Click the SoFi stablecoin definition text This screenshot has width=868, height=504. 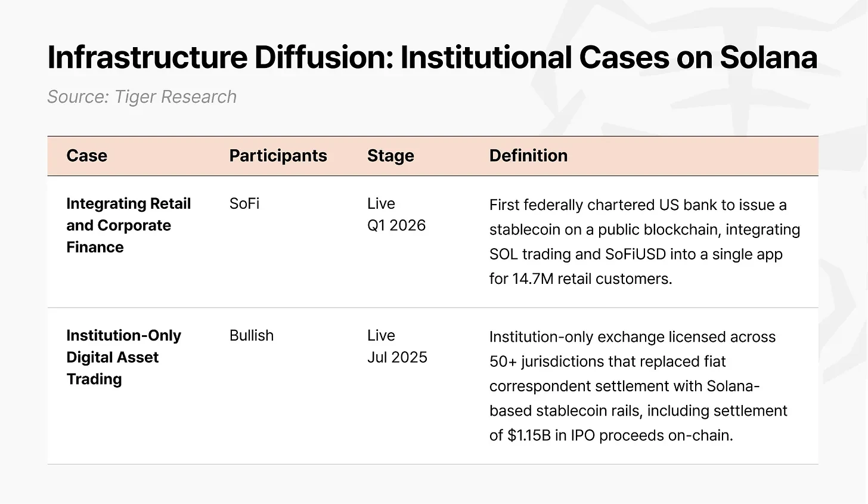(x=644, y=242)
